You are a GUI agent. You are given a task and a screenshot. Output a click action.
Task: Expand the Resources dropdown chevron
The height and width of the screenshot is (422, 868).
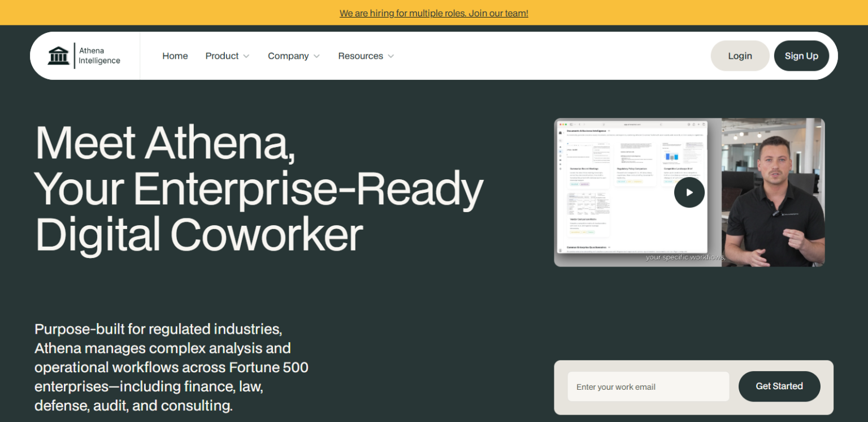(x=391, y=56)
